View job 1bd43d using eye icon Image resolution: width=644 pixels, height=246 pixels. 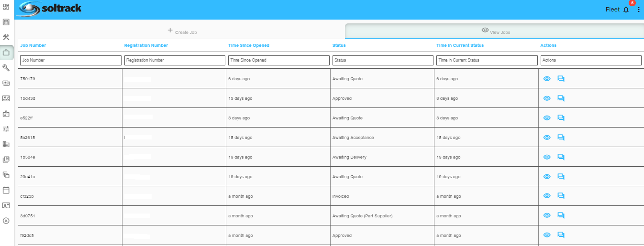click(547, 98)
